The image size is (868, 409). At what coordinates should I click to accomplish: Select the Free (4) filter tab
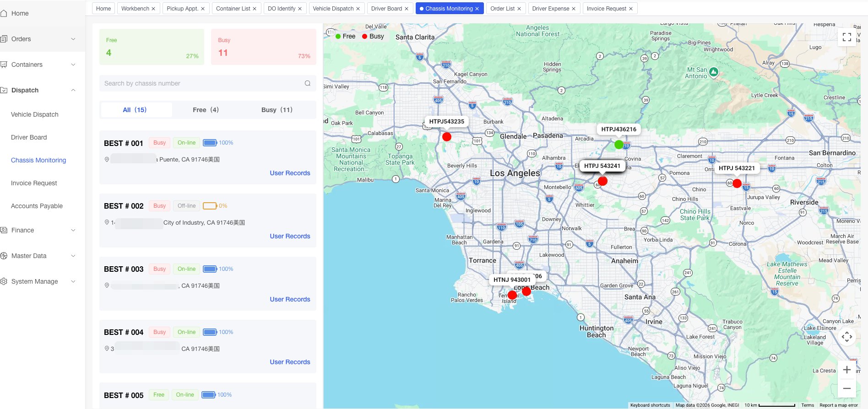pyautogui.click(x=206, y=110)
